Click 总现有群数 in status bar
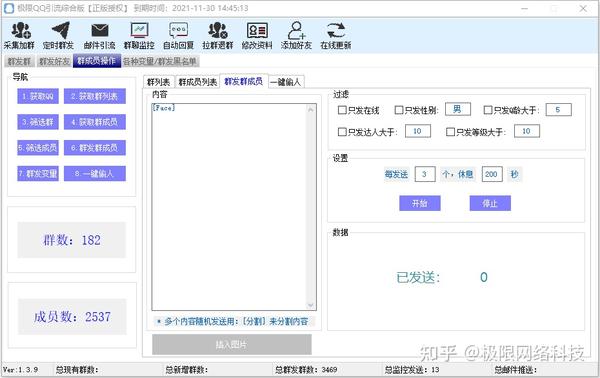The width and height of the screenshot is (600, 378). coord(77,370)
